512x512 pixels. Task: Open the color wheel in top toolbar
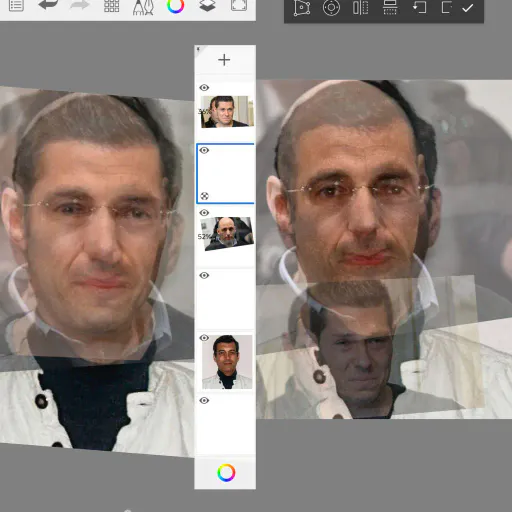pos(175,5)
